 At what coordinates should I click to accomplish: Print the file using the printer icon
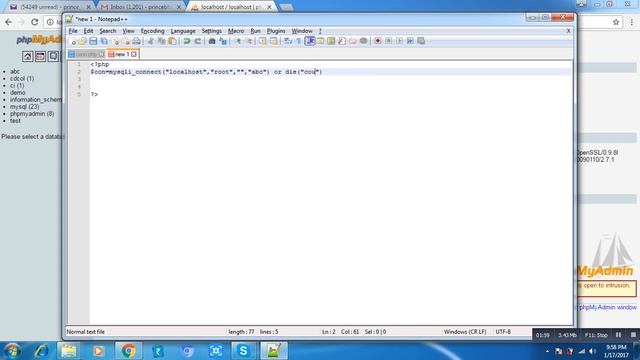(x=136, y=41)
